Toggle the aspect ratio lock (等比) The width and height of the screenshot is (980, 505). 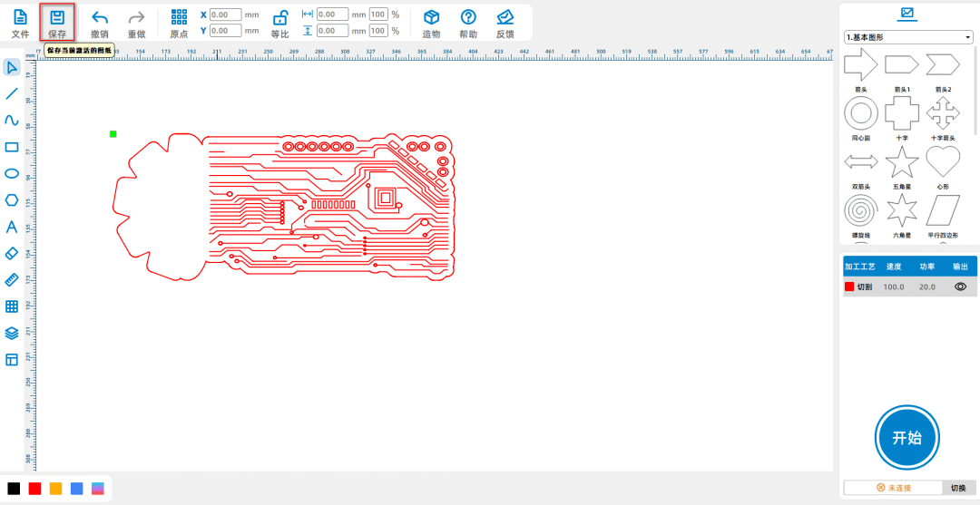[280, 18]
